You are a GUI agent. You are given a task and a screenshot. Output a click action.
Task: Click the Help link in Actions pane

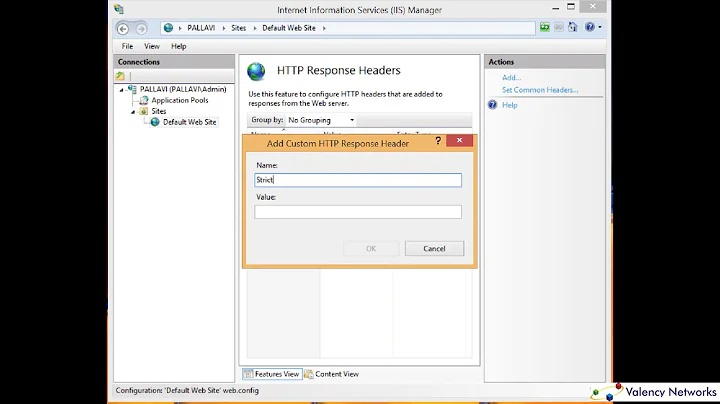510,105
